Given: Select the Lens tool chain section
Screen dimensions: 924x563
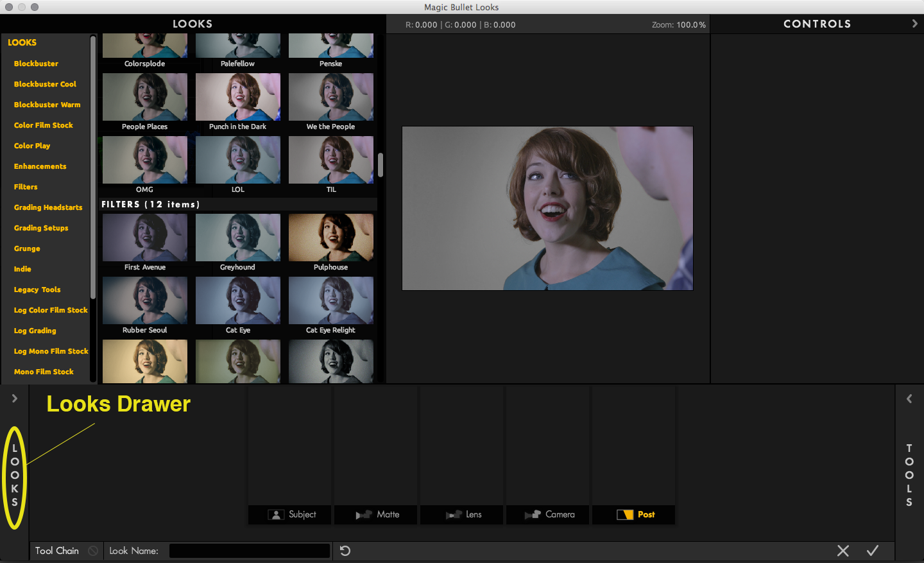Looking at the screenshot, I should pos(461,515).
